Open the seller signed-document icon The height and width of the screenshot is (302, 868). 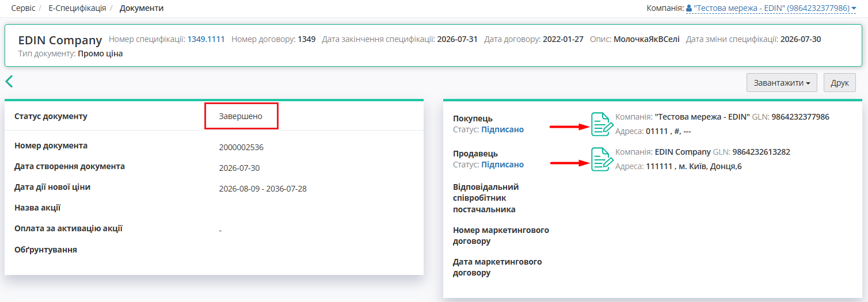[602, 159]
